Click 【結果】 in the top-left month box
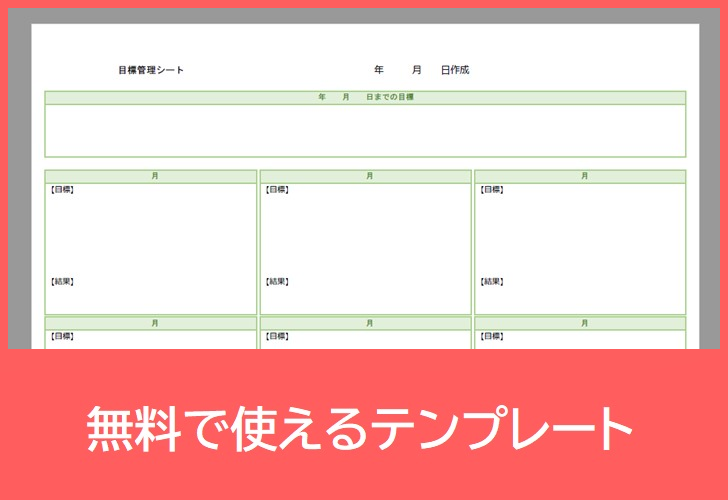The width and height of the screenshot is (728, 500). coord(62,282)
